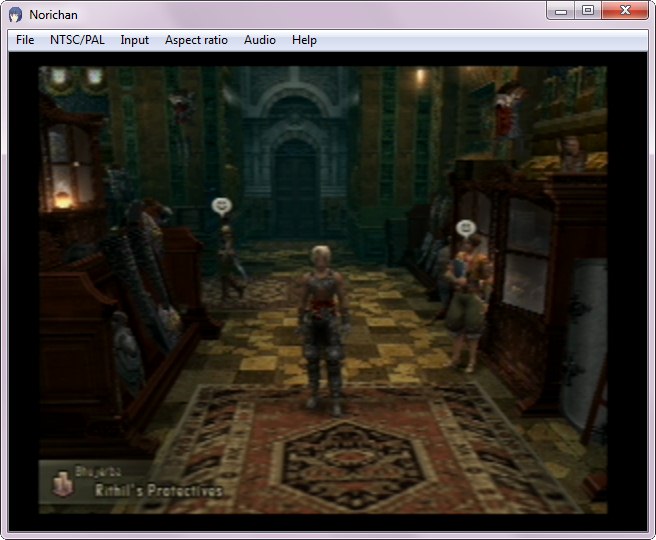Click the Rithil's Protectives location label

[x=158, y=490]
